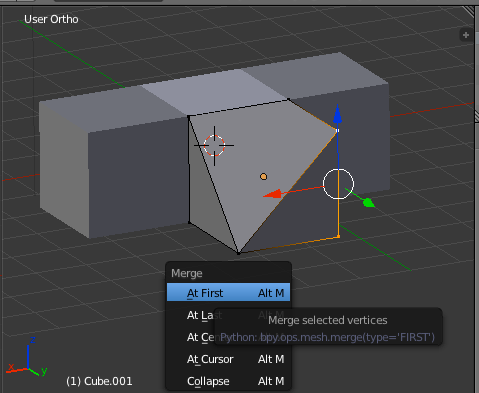This screenshot has width=479, height=393.
Task: Select the selected vertex at bottom right
Action: coord(338,236)
